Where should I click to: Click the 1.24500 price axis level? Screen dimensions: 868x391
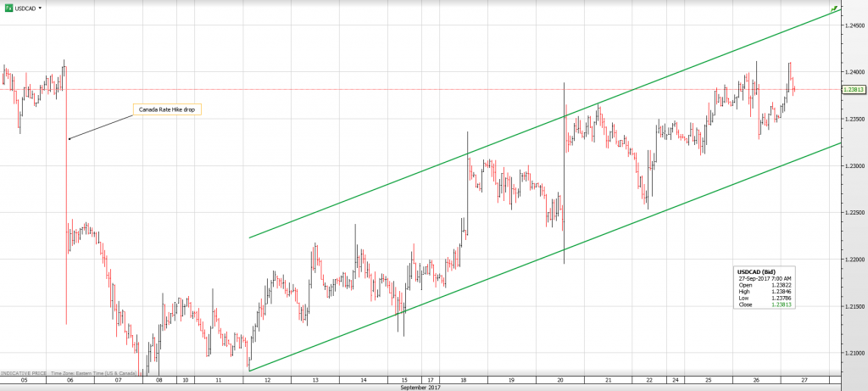click(x=854, y=26)
